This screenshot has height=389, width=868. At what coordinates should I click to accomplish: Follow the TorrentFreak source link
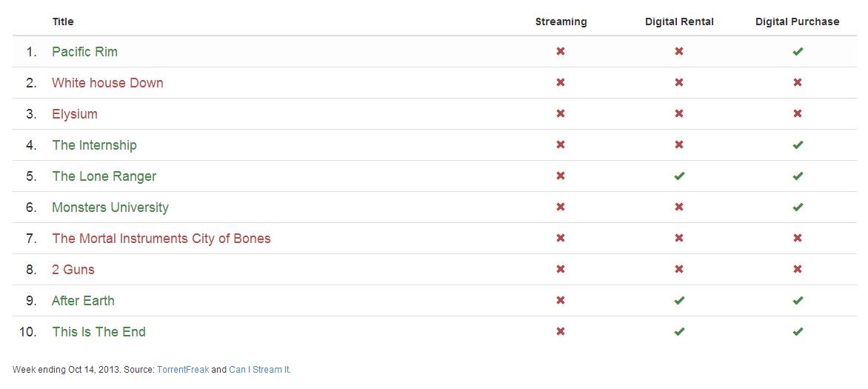183,369
